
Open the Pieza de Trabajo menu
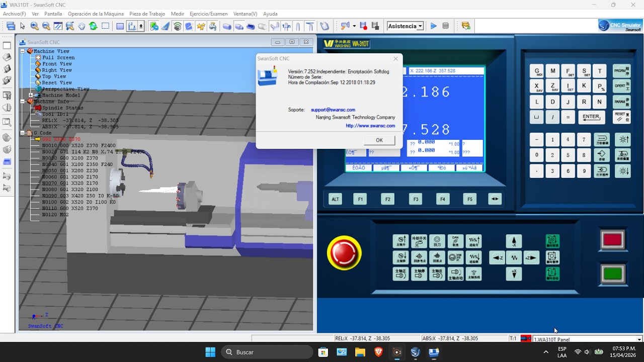[147, 14]
